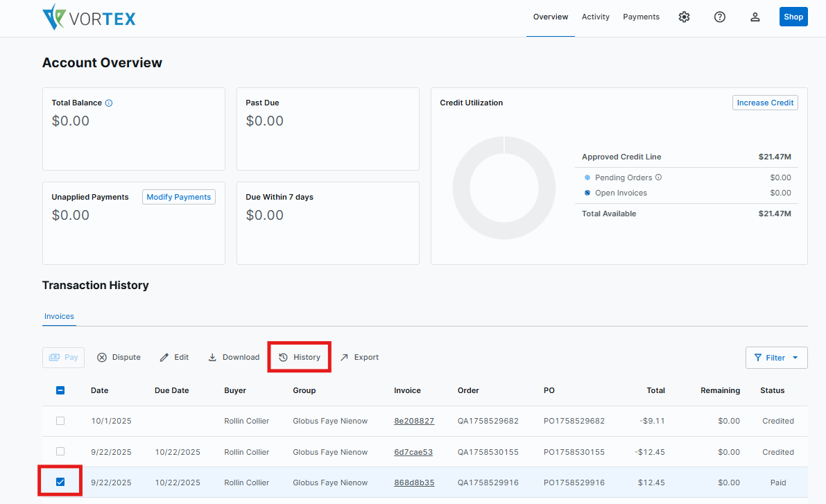Export the invoice list
This screenshot has width=826, height=504.
(x=359, y=358)
